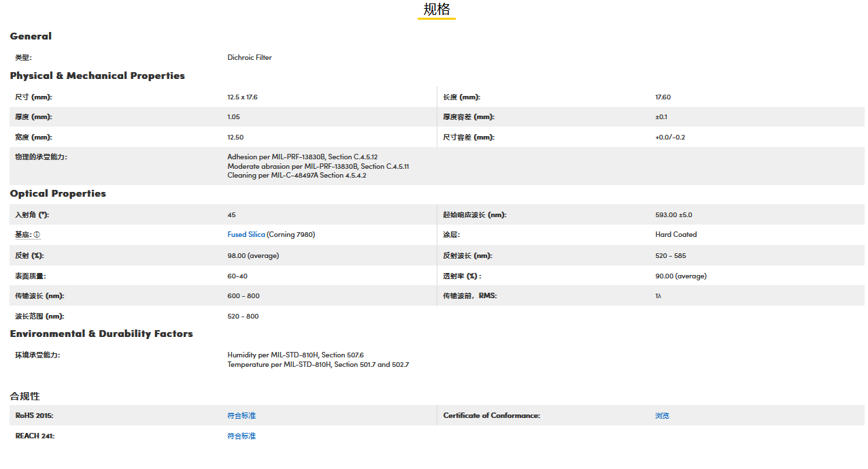Click the 合规性 section heading
Viewport: 868px width, 469px height.
coord(24,396)
